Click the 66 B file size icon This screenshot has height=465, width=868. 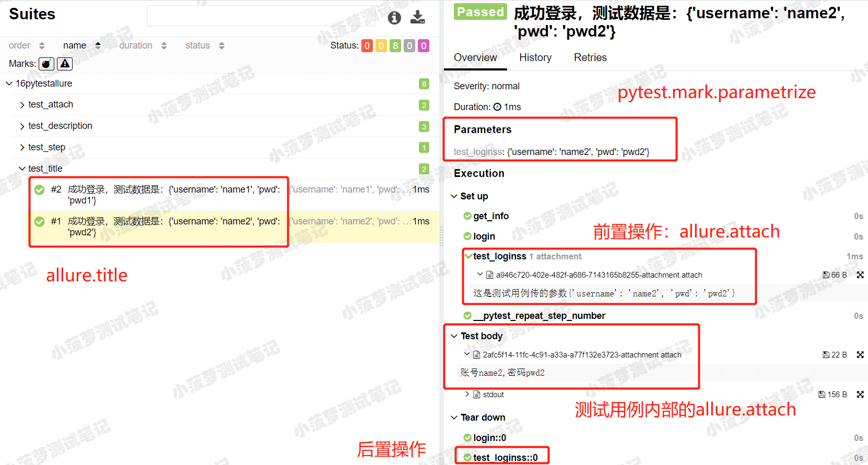[826, 275]
